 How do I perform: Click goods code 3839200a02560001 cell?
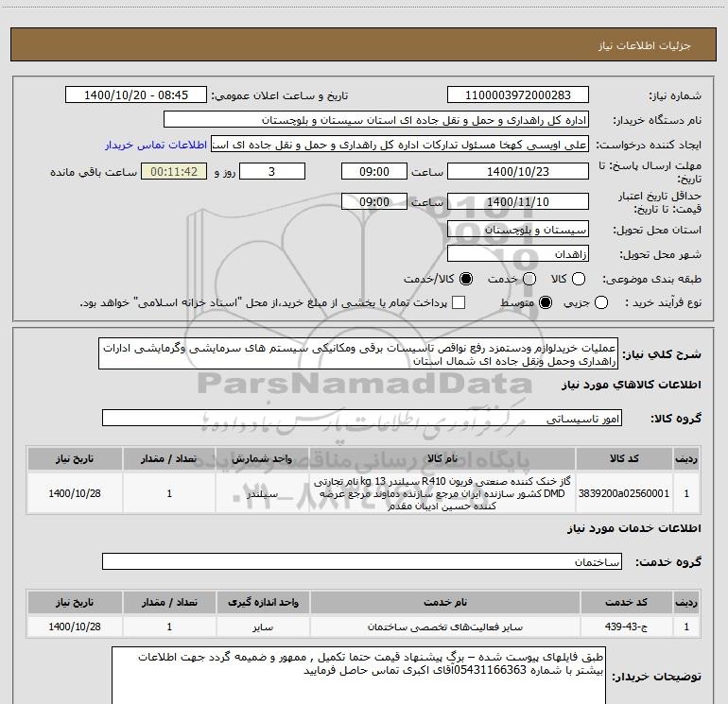coord(624,493)
